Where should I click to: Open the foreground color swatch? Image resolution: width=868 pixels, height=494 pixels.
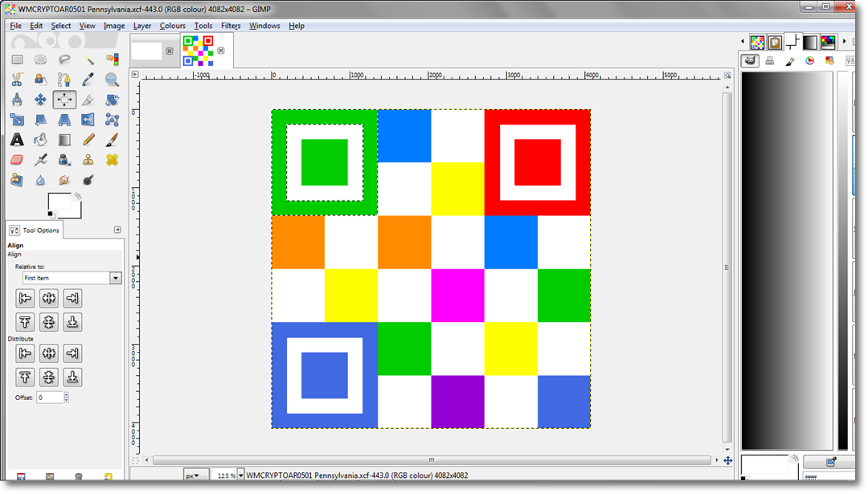(58, 202)
